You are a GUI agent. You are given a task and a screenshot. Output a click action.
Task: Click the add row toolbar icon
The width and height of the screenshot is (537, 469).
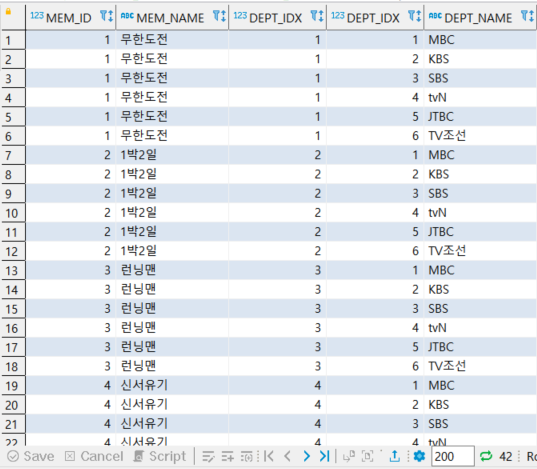coord(227,456)
